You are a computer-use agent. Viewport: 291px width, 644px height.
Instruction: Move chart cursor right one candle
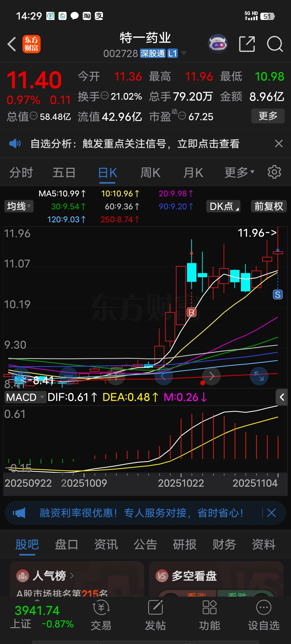[x=212, y=376]
